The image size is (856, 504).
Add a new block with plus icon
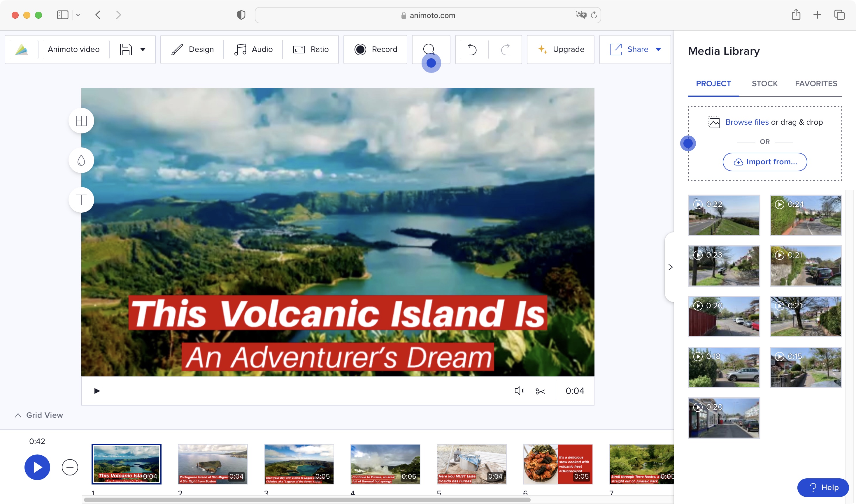tap(70, 467)
